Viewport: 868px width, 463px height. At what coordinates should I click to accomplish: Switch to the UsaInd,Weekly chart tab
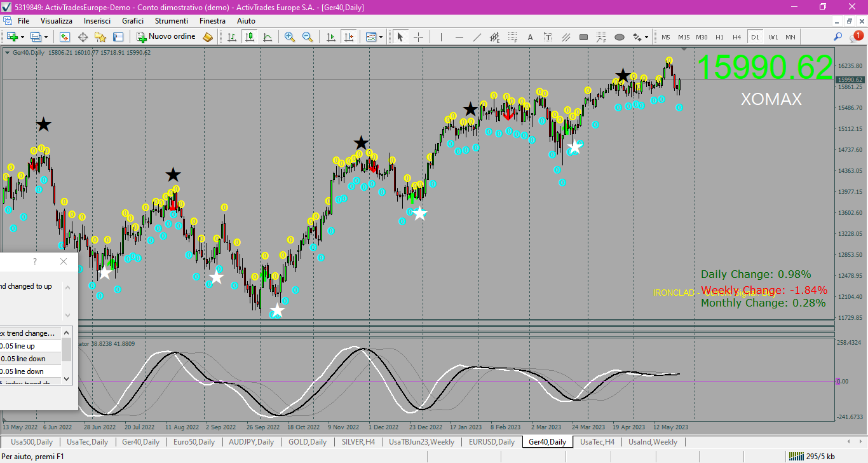(653, 442)
